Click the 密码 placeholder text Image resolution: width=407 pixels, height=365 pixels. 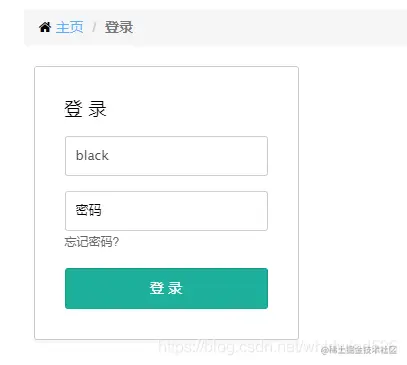pyautogui.click(x=88, y=210)
